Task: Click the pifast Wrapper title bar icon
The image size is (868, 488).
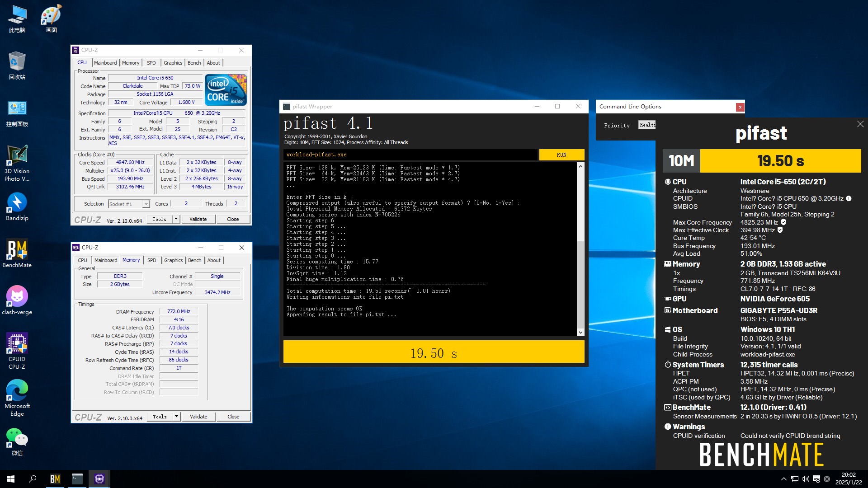Action: [287, 107]
